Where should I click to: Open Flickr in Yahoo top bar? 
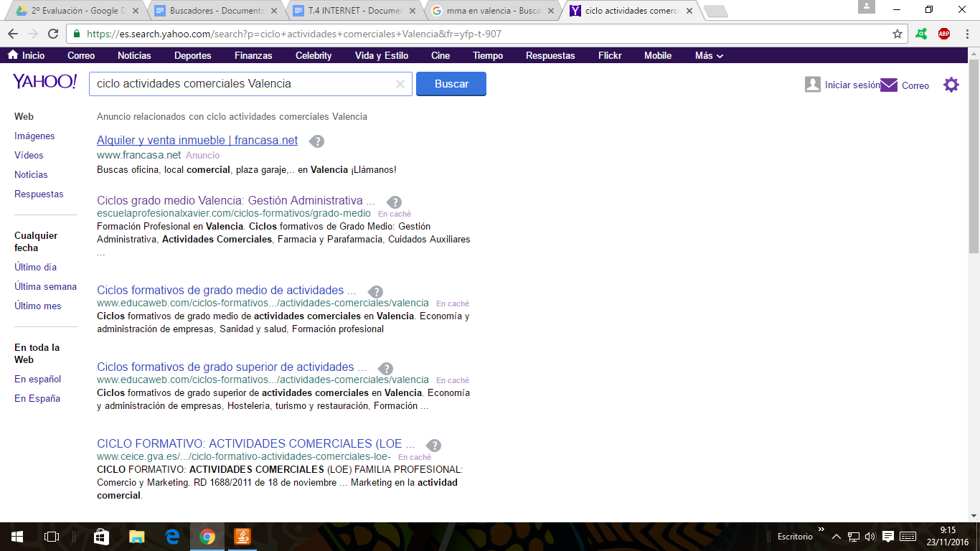(610, 55)
